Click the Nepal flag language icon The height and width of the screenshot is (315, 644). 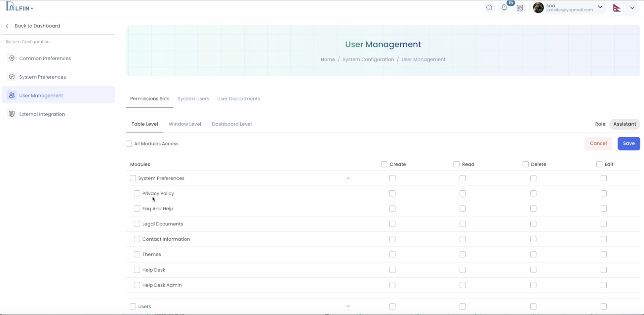pos(617,8)
